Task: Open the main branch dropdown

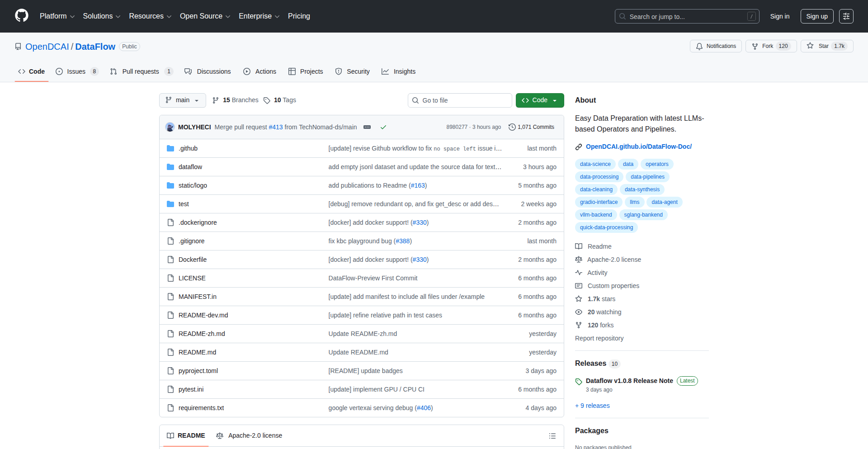Action: [182, 100]
